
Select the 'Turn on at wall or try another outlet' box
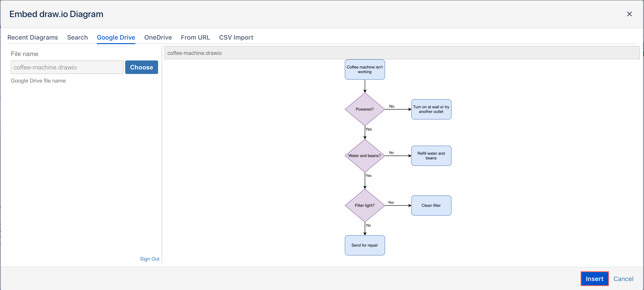431,109
